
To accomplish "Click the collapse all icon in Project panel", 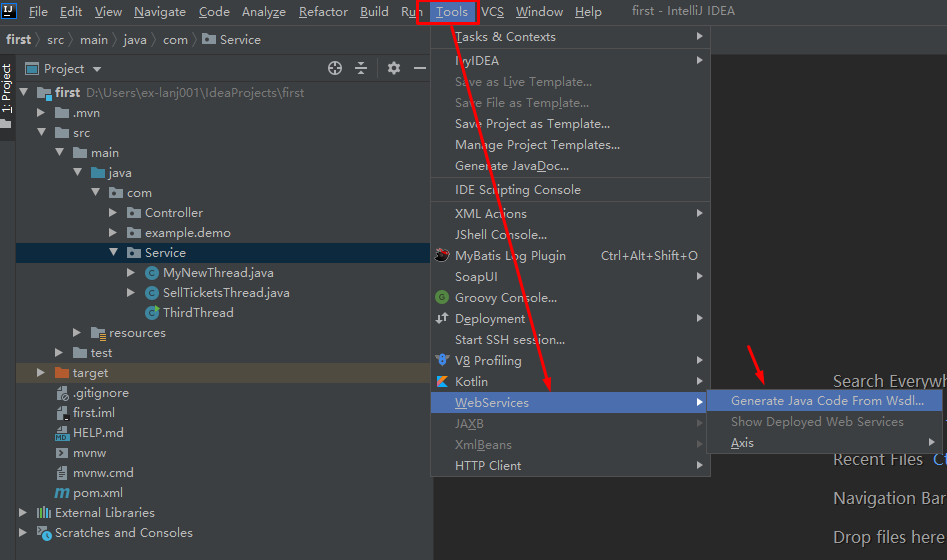I will pos(361,68).
